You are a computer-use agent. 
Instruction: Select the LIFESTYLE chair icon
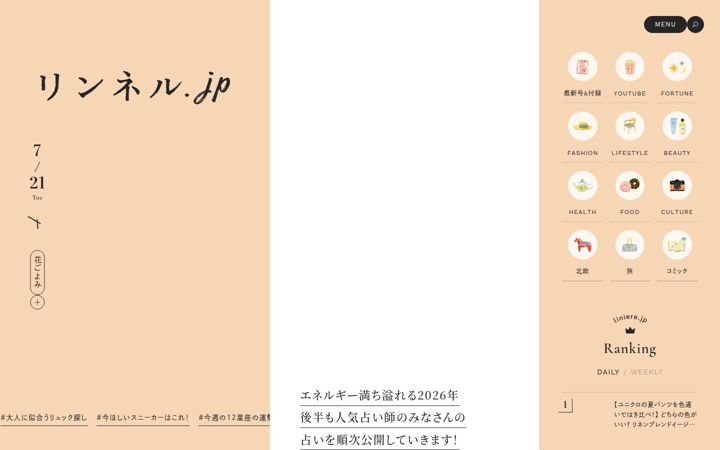(x=630, y=126)
